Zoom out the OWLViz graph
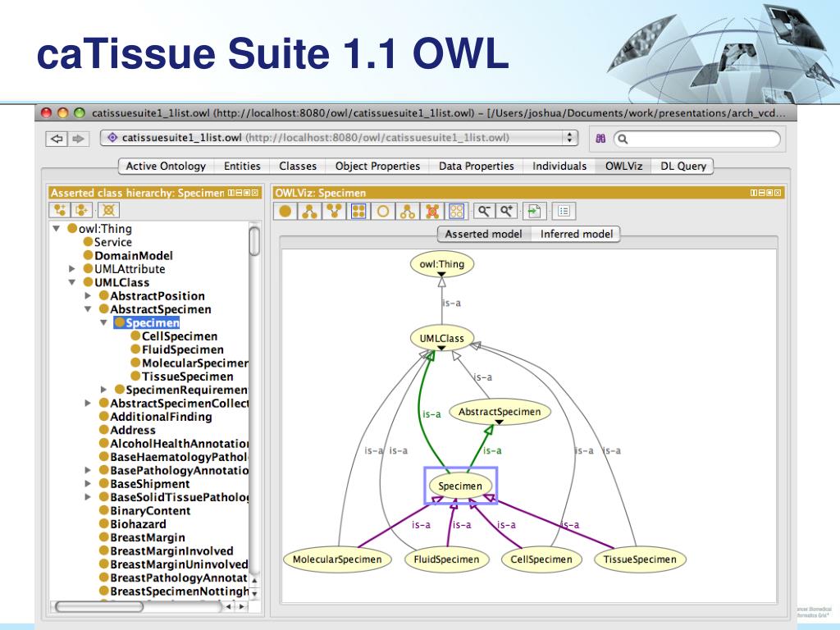 point(484,211)
